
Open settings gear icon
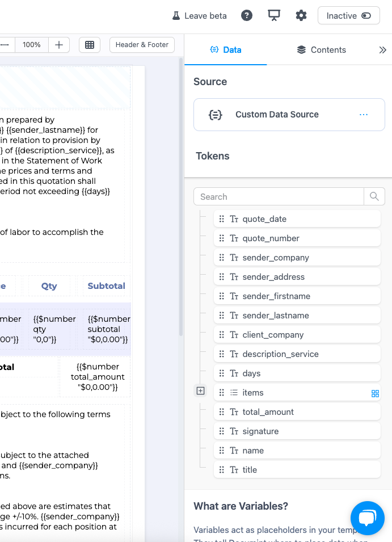pyautogui.click(x=301, y=16)
